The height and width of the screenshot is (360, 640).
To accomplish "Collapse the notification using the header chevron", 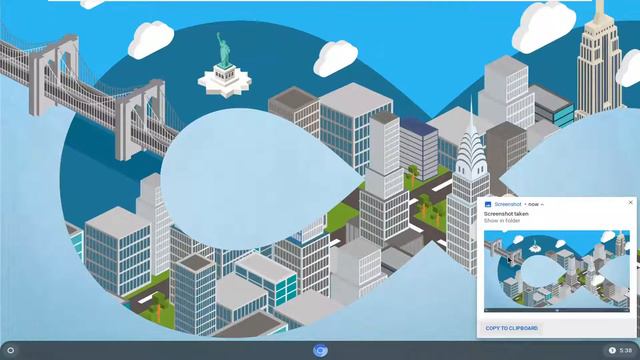I will [542, 204].
